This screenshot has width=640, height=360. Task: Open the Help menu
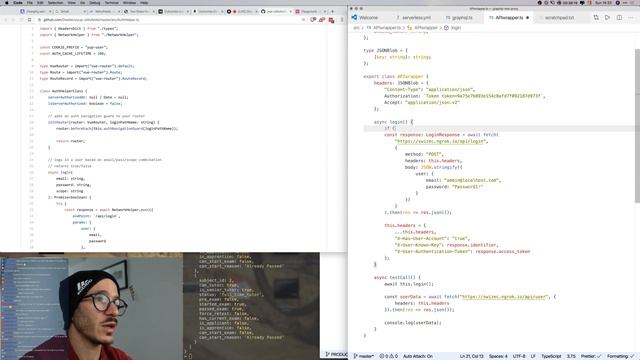(x=144, y=2)
